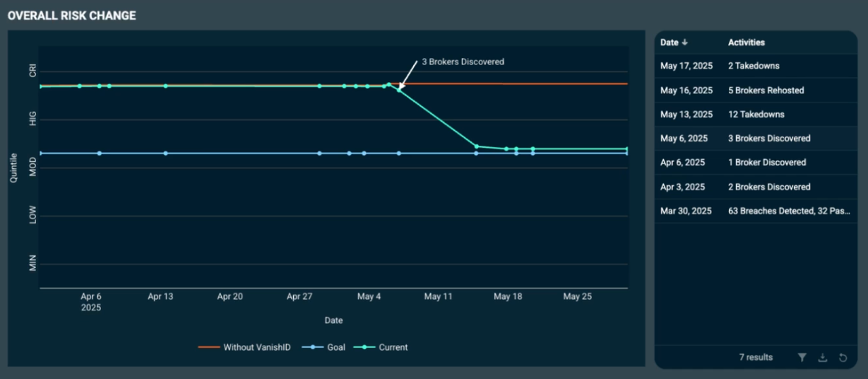Click the Goal line point near Apr 29
Screen dimensions: 868x379
[x=320, y=153]
